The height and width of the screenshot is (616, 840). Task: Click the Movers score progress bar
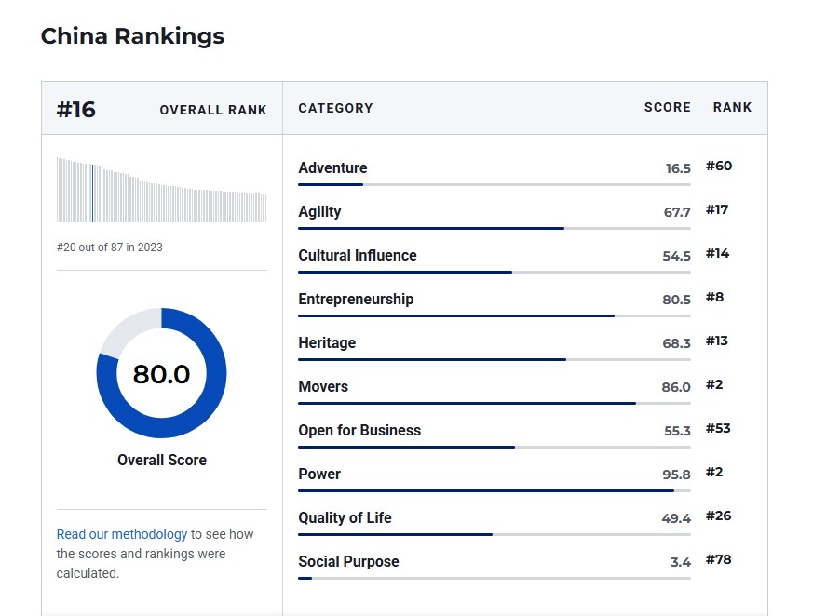click(x=494, y=403)
